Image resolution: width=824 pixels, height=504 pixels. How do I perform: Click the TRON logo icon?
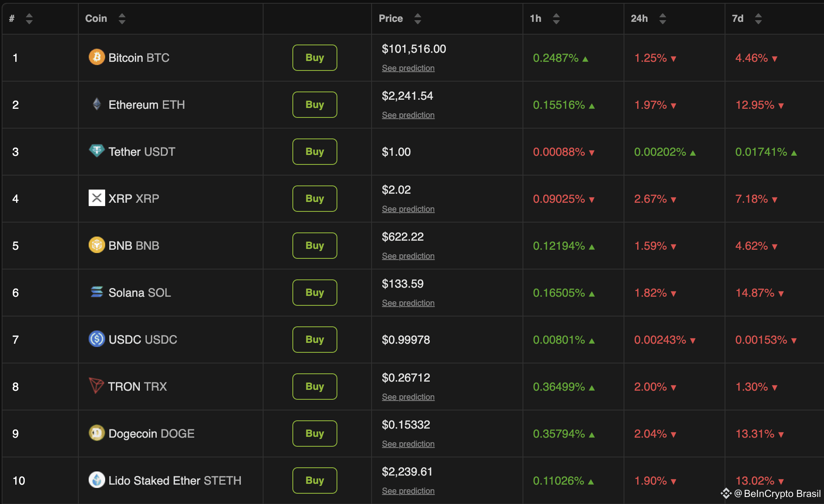coord(96,386)
